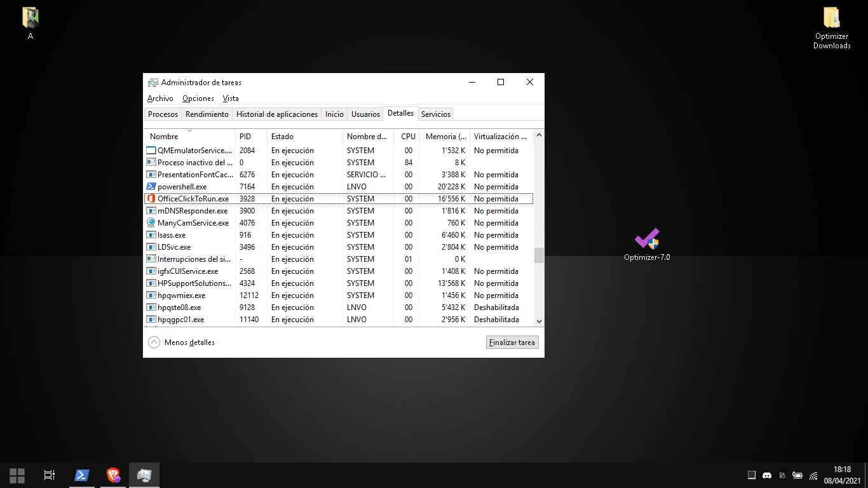Switch to the Rendimiento tab
Screen dimensions: 868x488
pyautogui.click(x=207, y=114)
